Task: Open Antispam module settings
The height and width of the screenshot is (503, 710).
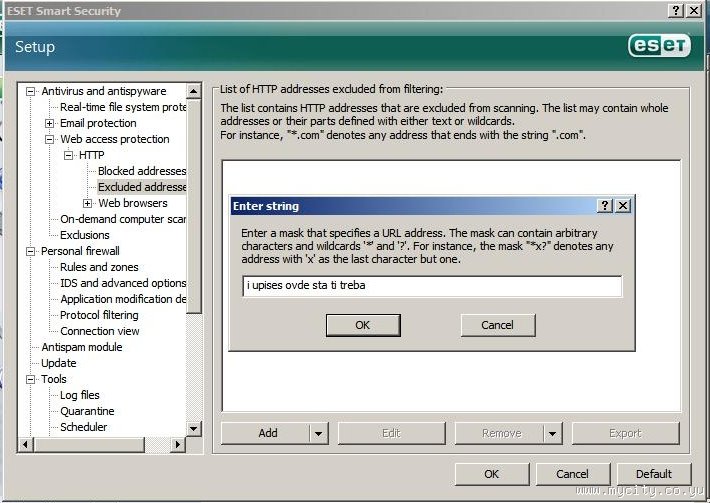Action: point(82,347)
